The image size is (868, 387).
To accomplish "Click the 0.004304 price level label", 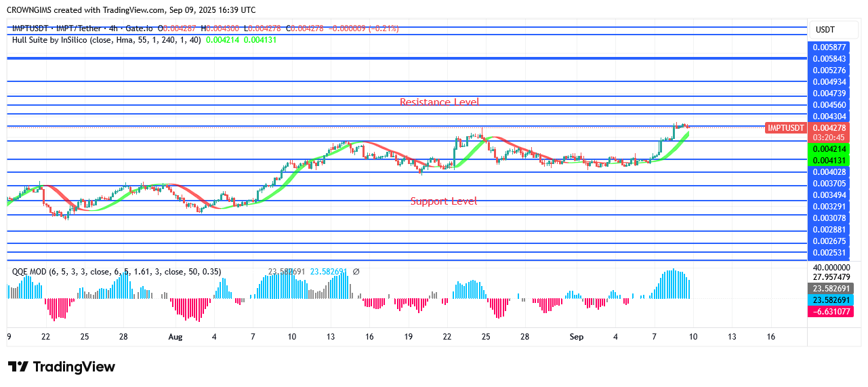I will click(x=829, y=117).
